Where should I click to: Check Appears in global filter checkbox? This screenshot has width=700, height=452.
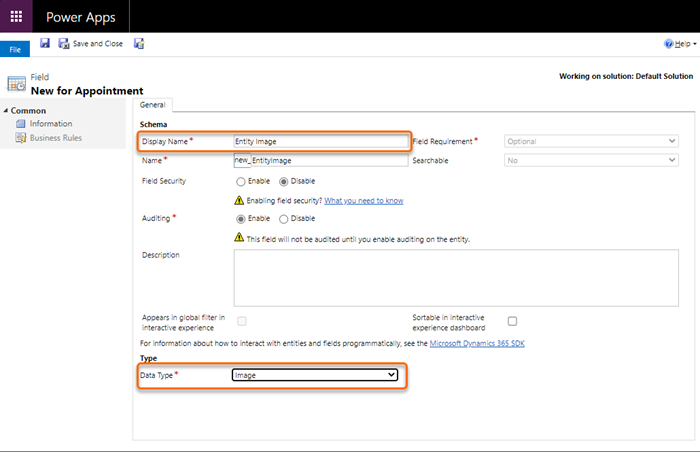[242, 321]
